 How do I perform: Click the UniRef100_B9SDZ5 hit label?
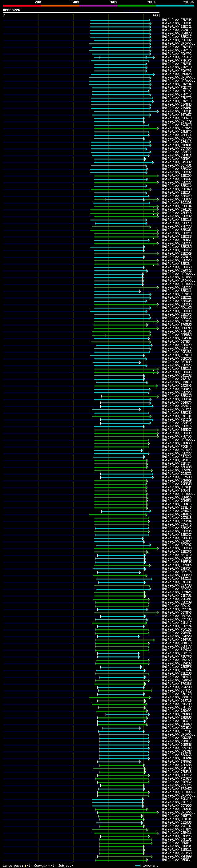tap(176, 125)
